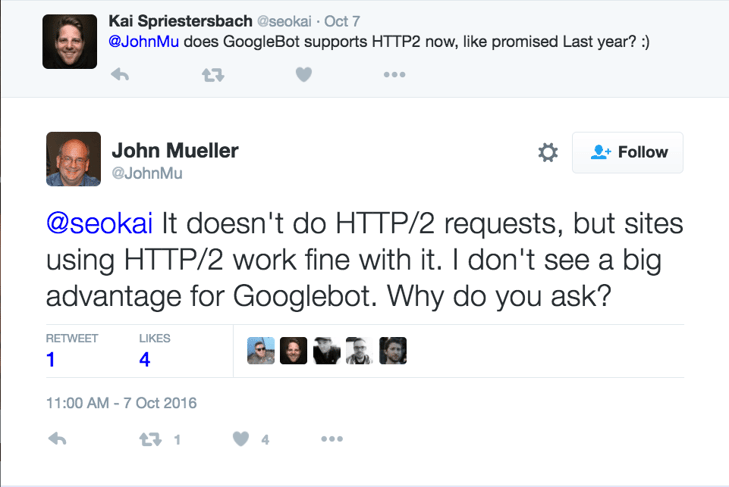Follow John Mueller
Screen dimensions: 729x487
[x=628, y=152]
